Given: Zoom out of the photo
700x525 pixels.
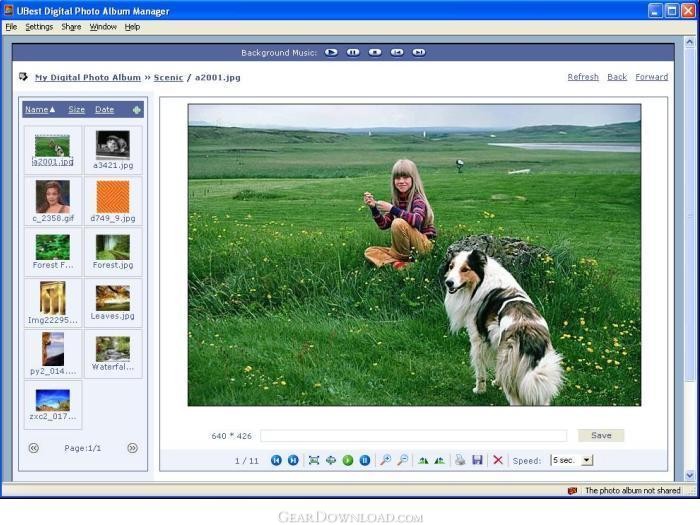Looking at the screenshot, I should [x=403, y=460].
